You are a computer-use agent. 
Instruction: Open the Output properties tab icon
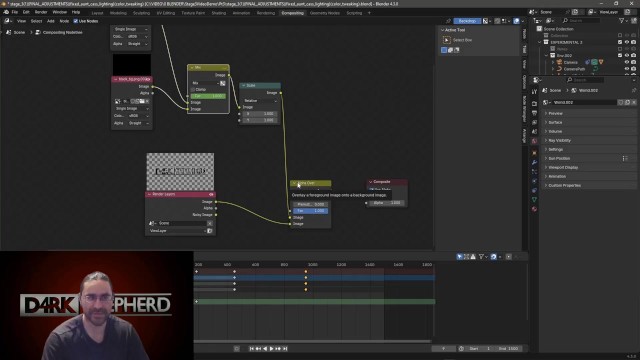pyautogui.click(x=534, y=113)
